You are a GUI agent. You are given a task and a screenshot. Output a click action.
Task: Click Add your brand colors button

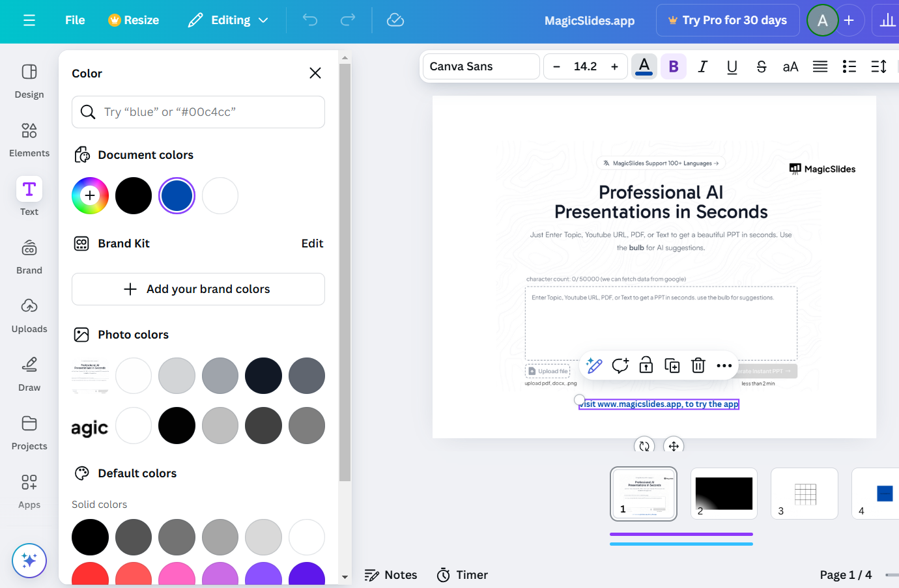(x=198, y=289)
